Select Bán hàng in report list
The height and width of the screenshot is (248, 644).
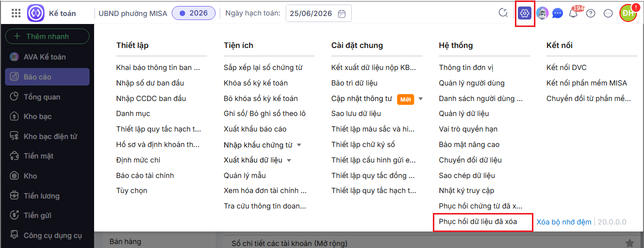[x=125, y=241]
